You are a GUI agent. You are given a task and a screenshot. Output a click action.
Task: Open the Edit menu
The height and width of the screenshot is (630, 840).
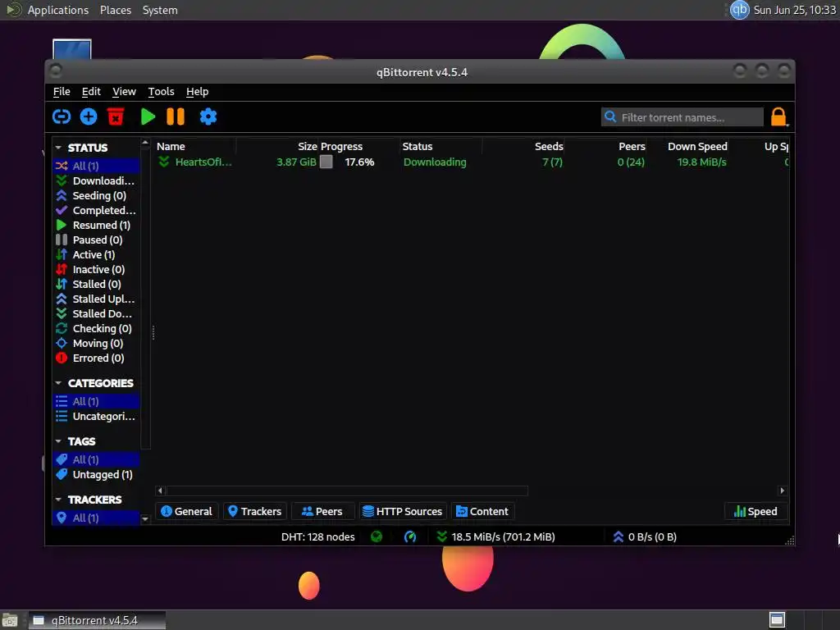(x=91, y=92)
